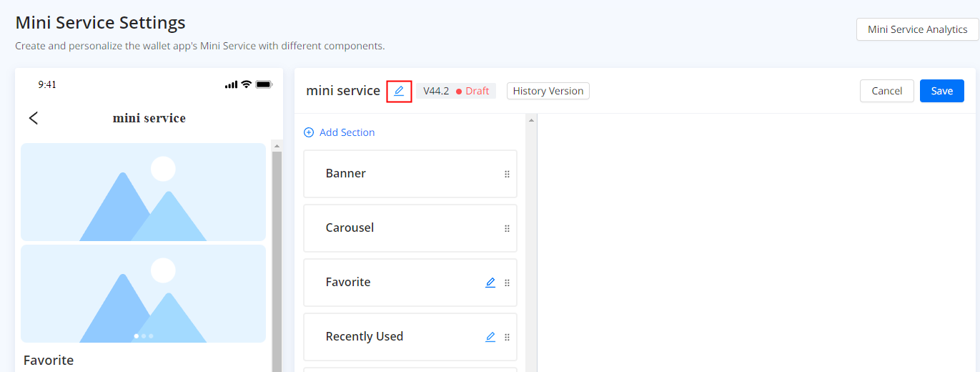Screen dimensions: 980x372
Task: Click the Favorite section drag handle
Action: [x=507, y=283]
